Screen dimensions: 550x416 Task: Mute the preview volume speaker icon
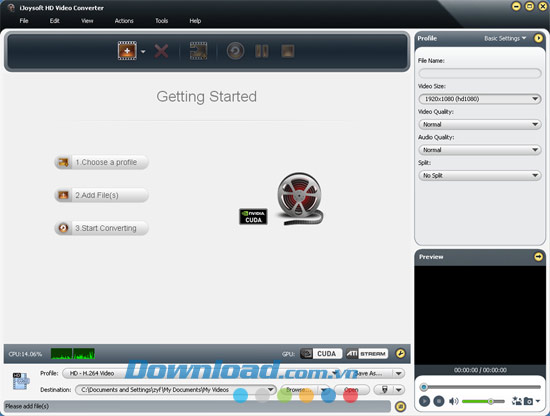point(454,401)
